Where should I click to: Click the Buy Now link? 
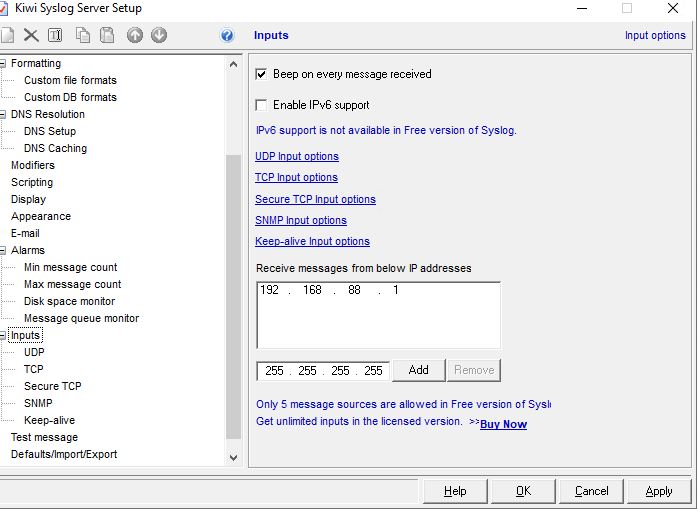(503, 424)
